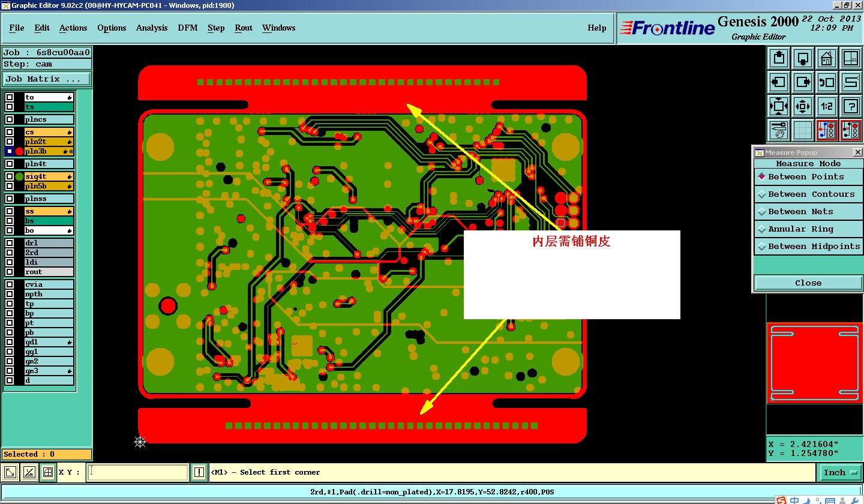Image resolution: width=864 pixels, height=504 pixels.
Task: Click the XY coordinate window icon
Action: coord(851,58)
